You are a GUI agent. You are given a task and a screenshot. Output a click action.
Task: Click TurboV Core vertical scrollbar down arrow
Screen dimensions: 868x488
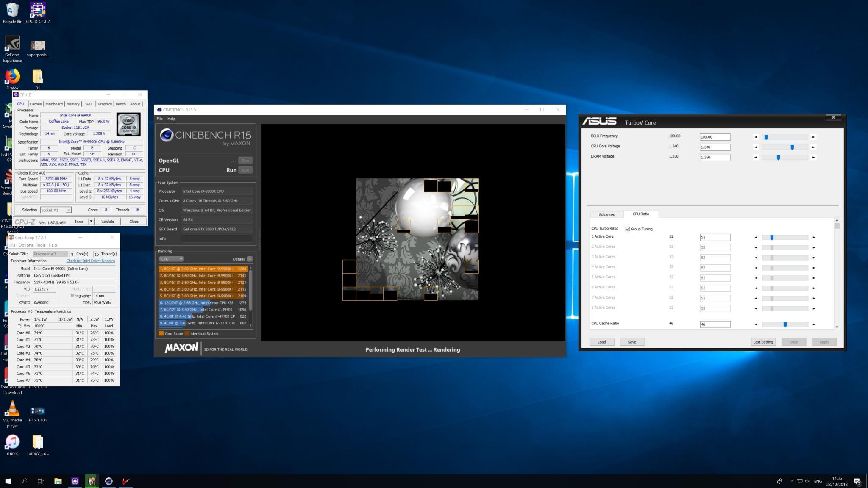837,327
